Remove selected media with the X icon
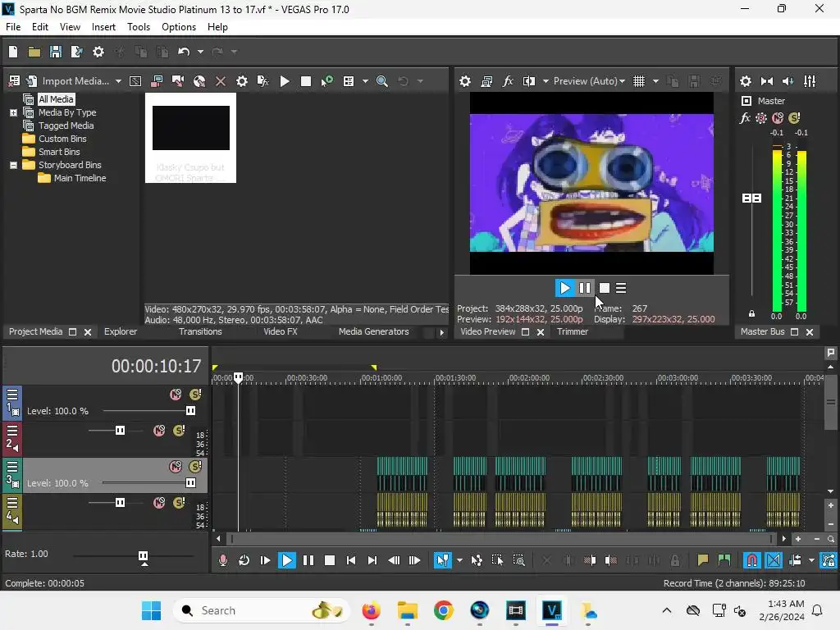 220,81
